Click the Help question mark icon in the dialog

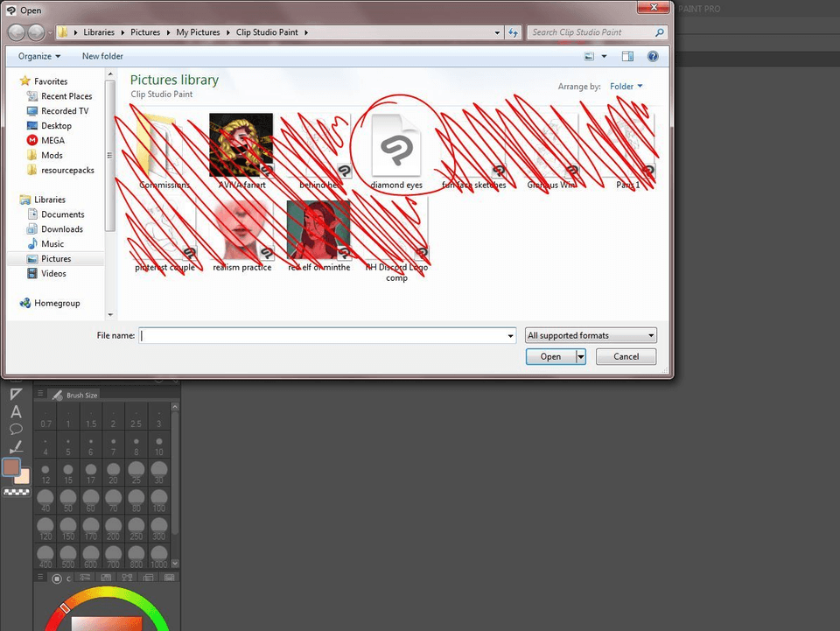pos(653,56)
